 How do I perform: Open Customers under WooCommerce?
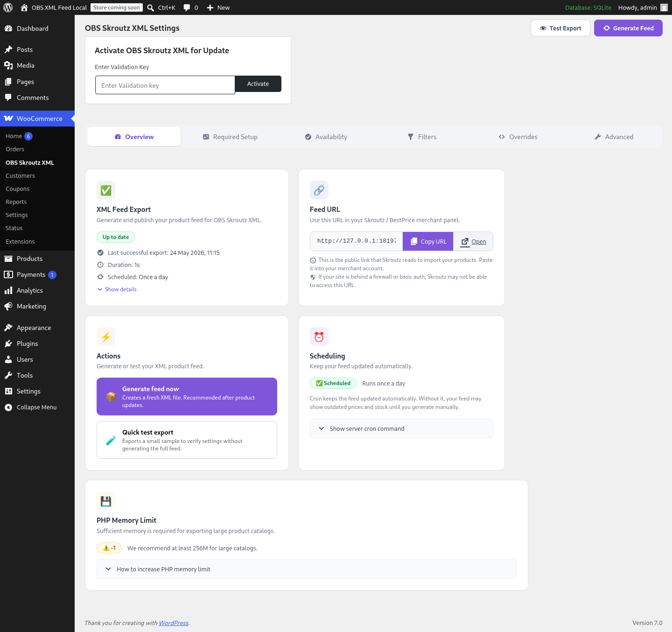tap(20, 176)
